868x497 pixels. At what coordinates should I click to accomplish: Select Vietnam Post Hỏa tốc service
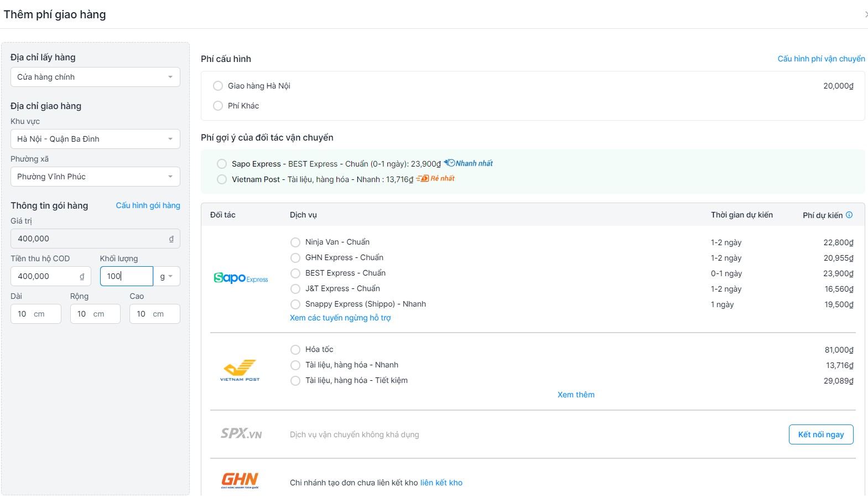click(295, 350)
